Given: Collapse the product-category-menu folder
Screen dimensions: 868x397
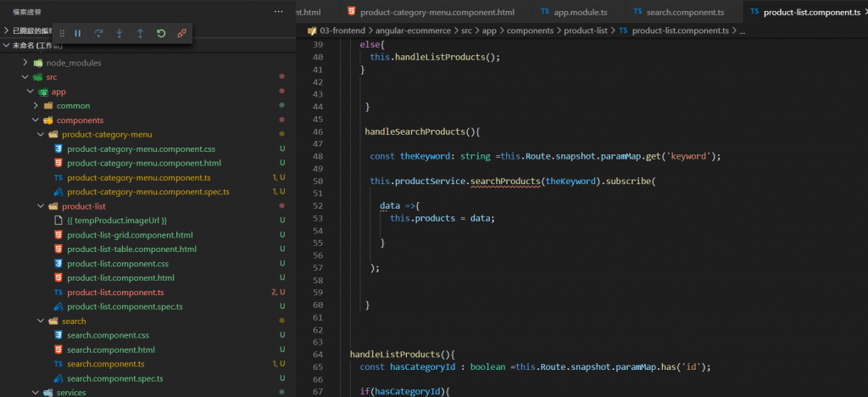Looking at the screenshot, I should pos(107,135).
